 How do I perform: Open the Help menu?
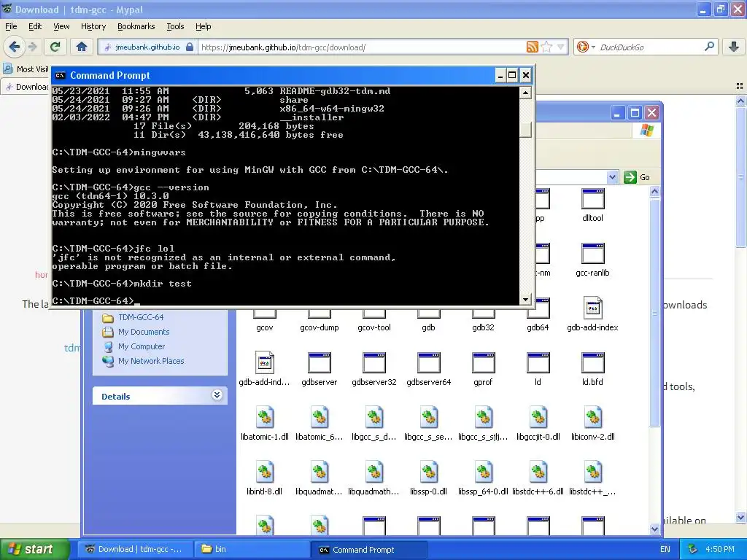click(203, 26)
